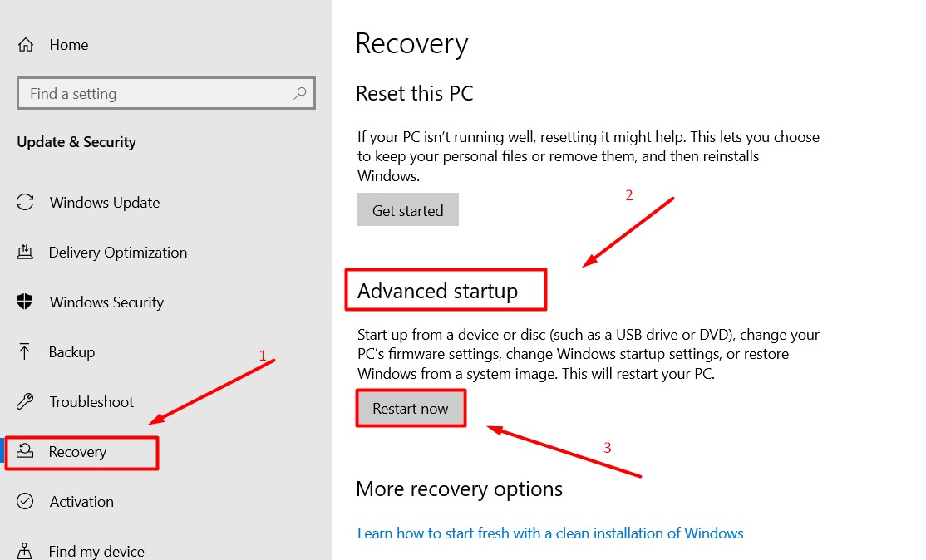Select the Windows Update refresh icon
926x560 pixels.
pyautogui.click(x=25, y=202)
